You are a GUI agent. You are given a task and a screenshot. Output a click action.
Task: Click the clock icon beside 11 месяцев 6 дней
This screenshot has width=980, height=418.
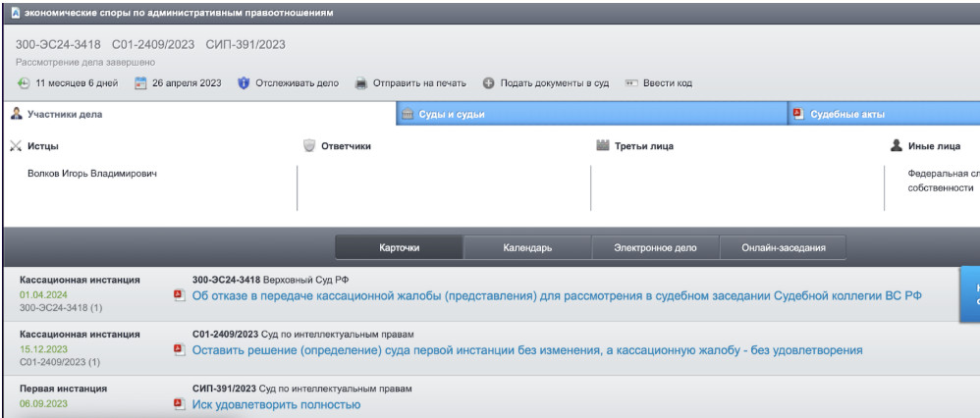click(x=24, y=83)
